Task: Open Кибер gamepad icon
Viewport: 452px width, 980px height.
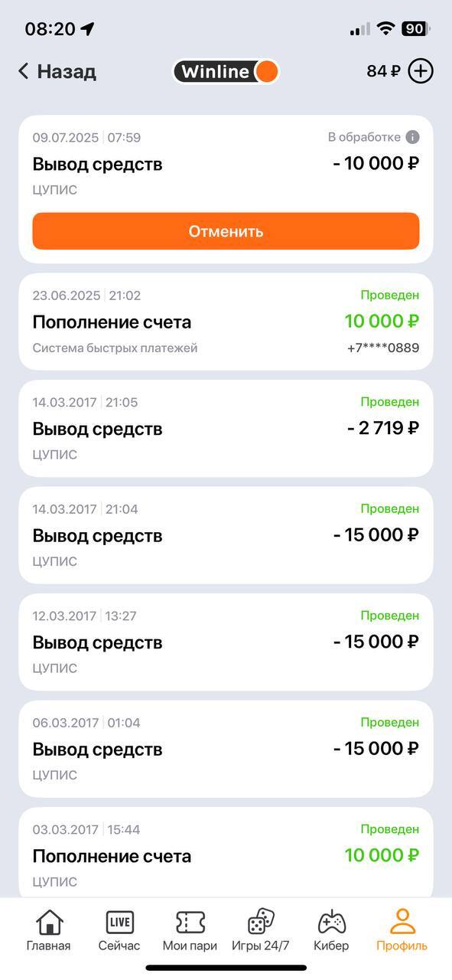Action: coord(331,922)
